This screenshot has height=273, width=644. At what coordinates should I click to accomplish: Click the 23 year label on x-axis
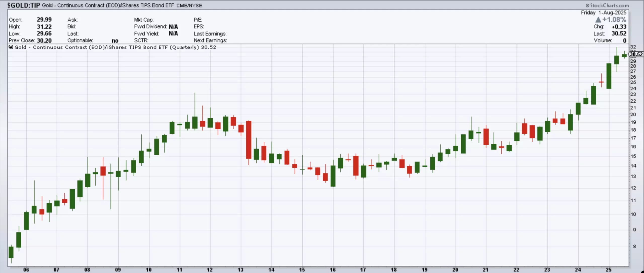pyautogui.click(x=547, y=270)
